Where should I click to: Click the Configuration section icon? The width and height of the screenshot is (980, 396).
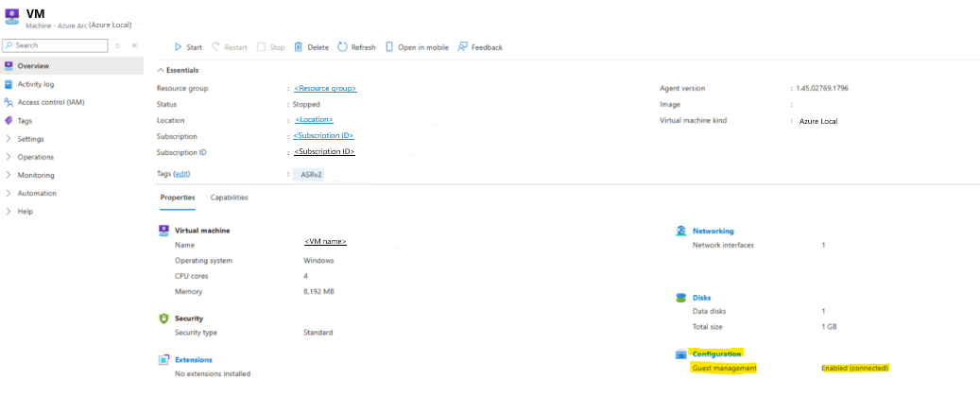tap(681, 354)
